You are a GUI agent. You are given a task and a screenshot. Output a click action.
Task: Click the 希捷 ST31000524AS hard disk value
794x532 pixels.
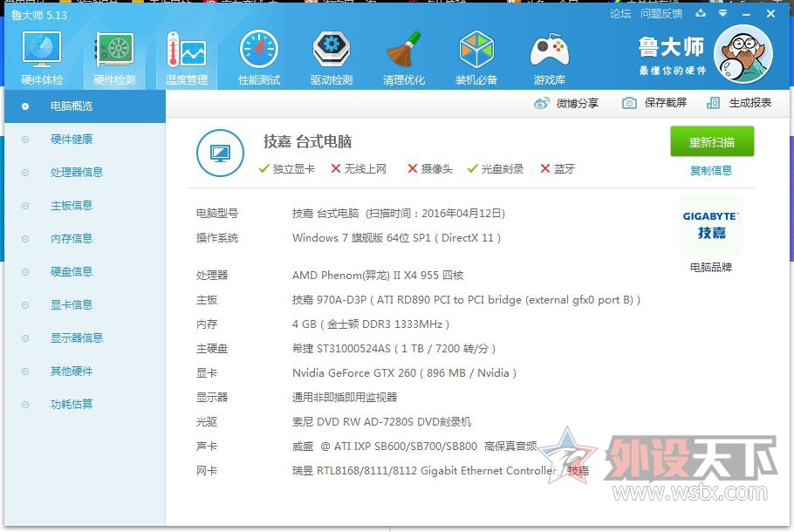click(394, 348)
